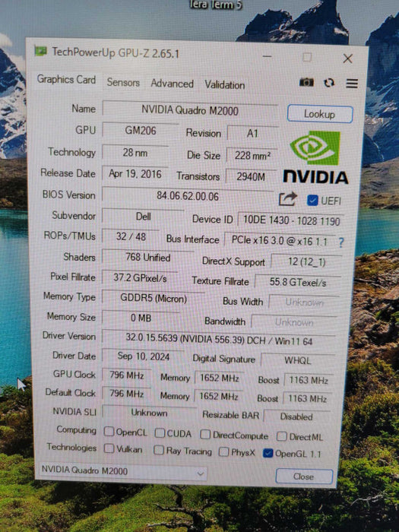Screen dimensions: 399x532
Task: Minimize the GPU-Z window
Action: pyautogui.click(x=267, y=56)
